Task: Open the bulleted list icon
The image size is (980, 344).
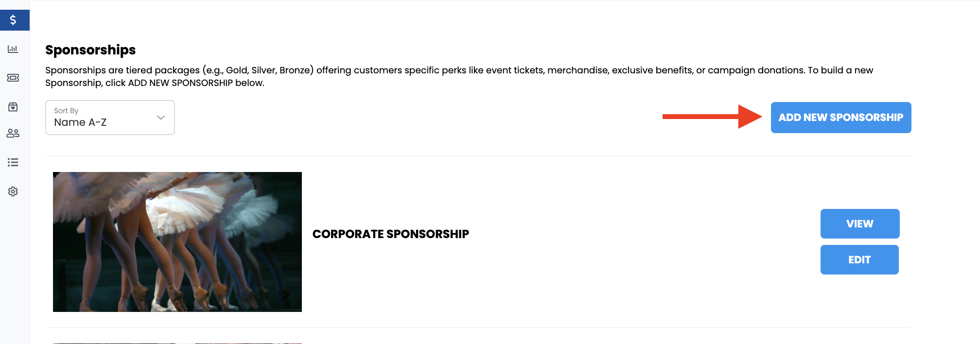Action: (13, 162)
